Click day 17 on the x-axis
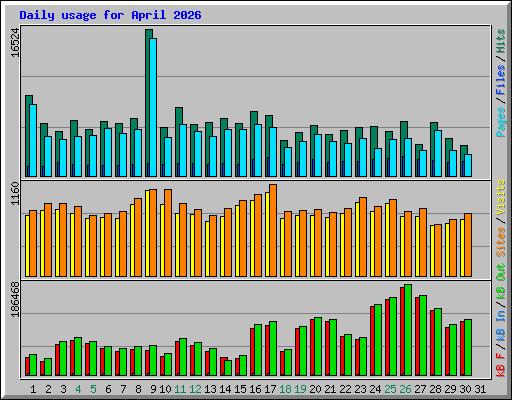This screenshot has width=512, height=400. (270, 389)
